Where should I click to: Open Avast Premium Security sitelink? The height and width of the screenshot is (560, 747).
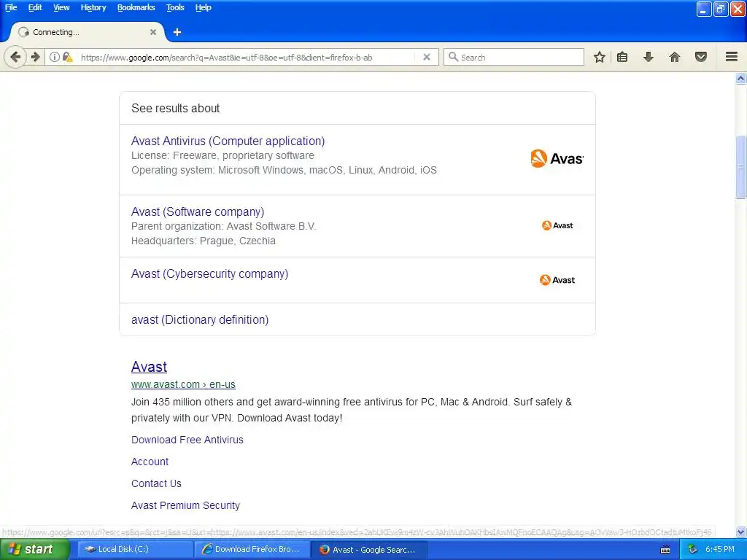[185, 505]
